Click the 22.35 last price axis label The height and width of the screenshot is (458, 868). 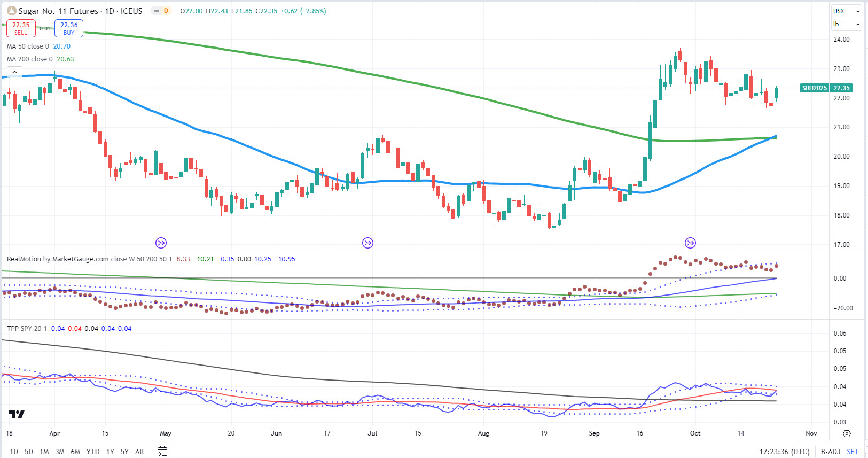[841, 88]
